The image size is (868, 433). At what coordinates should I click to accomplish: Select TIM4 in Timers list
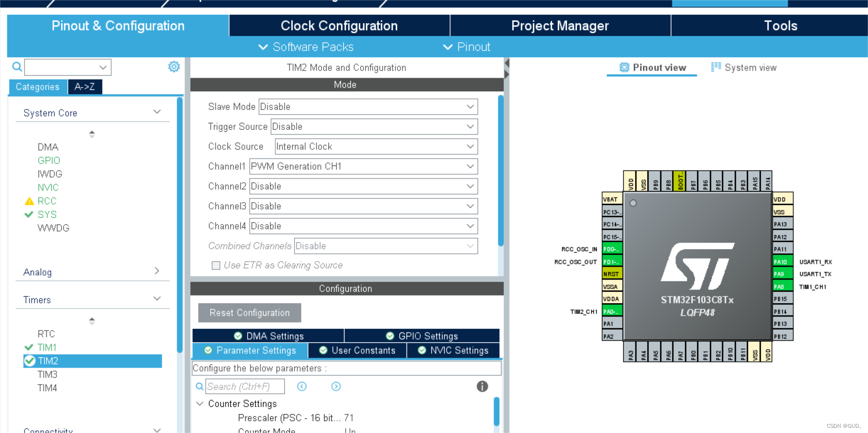[x=47, y=388]
